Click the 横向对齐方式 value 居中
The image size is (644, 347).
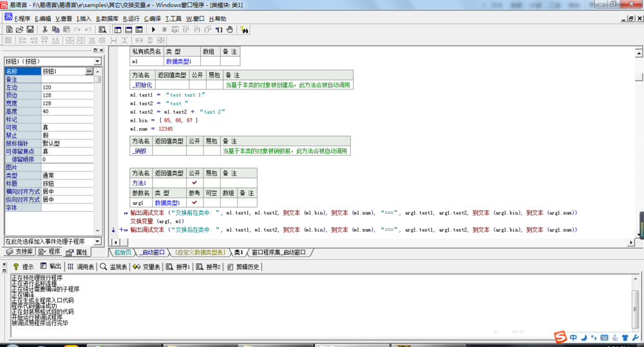[68, 191]
